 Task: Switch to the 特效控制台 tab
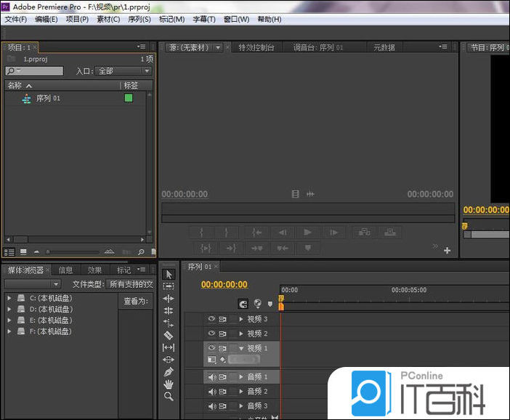tap(256, 47)
